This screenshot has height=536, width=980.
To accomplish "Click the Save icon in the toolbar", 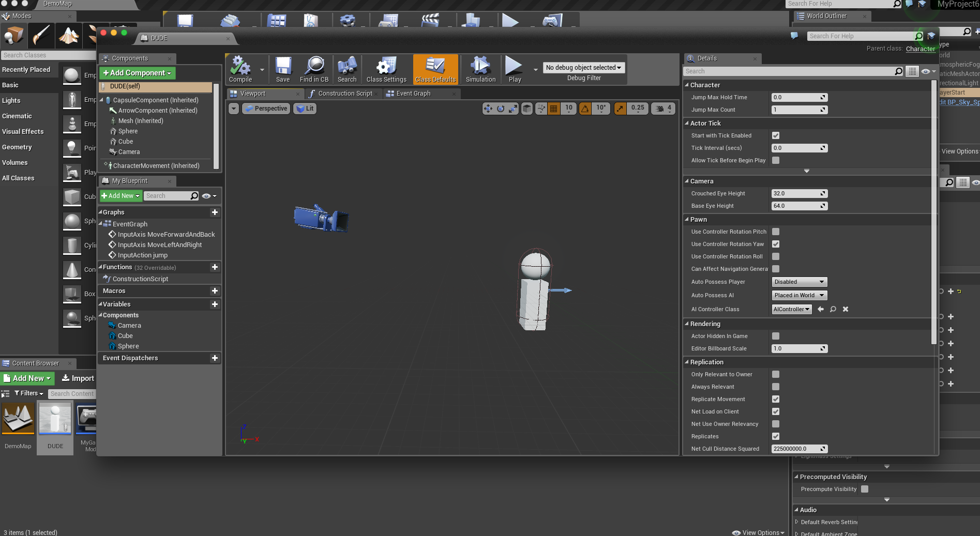I will (x=283, y=69).
